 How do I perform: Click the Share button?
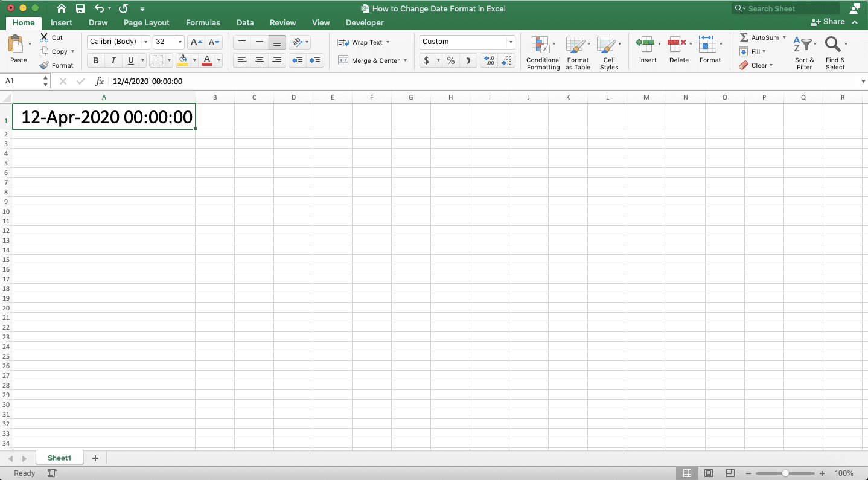tap(828, 22)
